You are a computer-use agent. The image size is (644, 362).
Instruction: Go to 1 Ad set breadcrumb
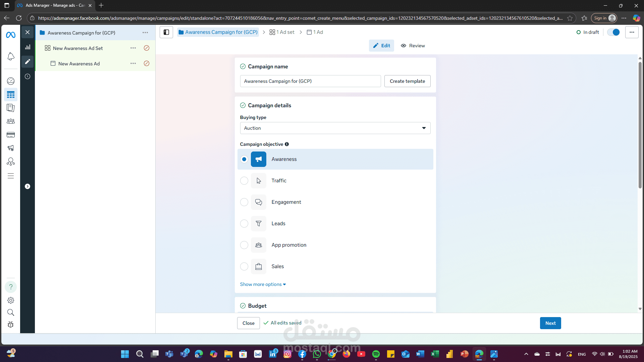coord(282,32)
